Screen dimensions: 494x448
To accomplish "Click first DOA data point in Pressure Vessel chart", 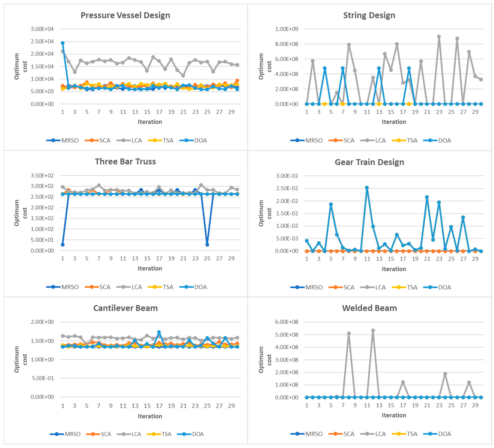I will pos(63,43).
